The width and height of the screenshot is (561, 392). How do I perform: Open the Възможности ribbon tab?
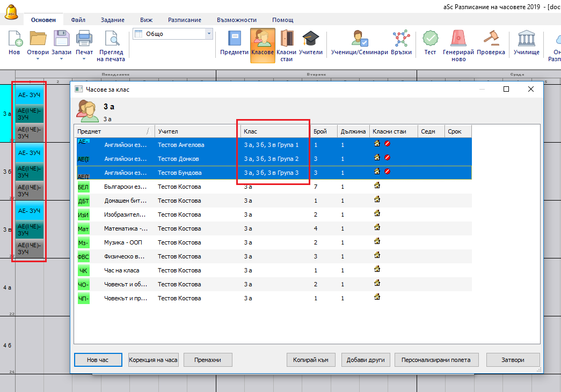tap(236, 20)
